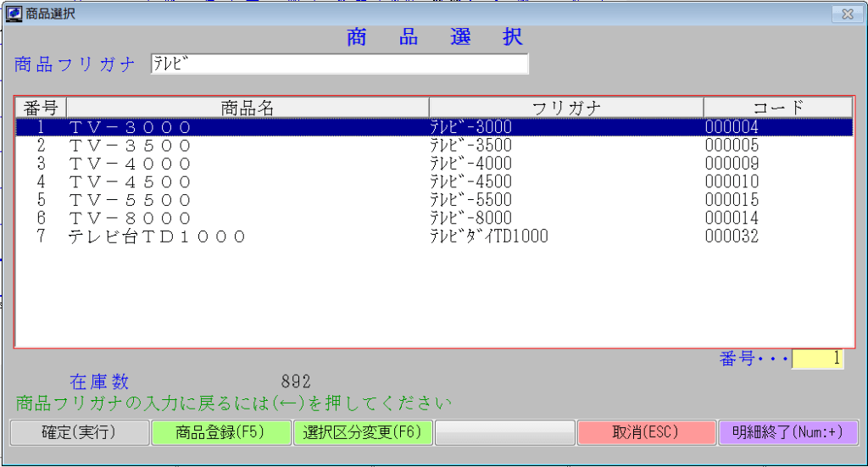Screen dimensions: 868x467
Task: Click the 商品フリガナ label
Action: coord(75,64)
